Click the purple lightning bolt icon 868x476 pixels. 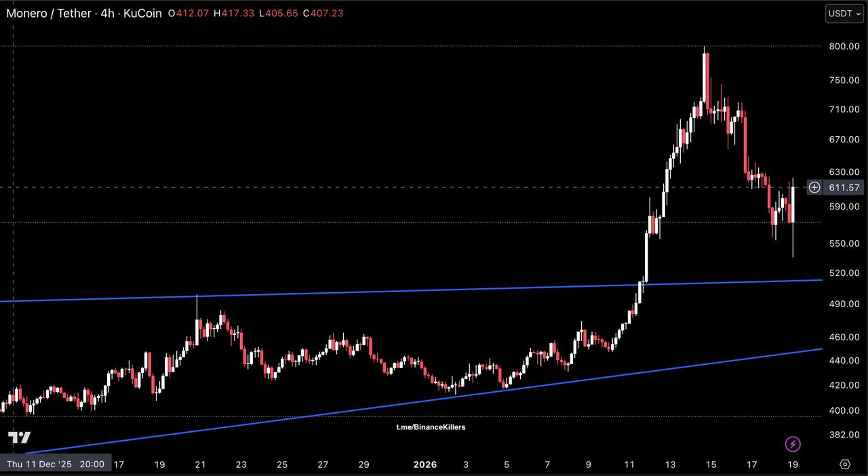click(793, 444)
